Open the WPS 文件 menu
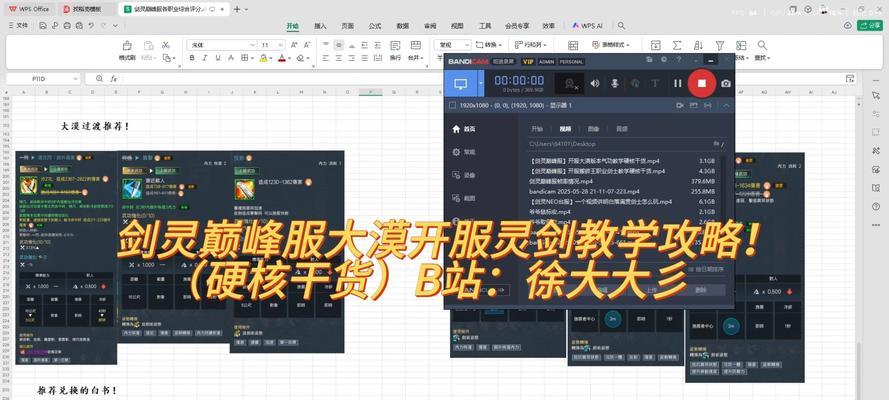The height and width of the screenshot is (400, 889). (x=18, y=25)
